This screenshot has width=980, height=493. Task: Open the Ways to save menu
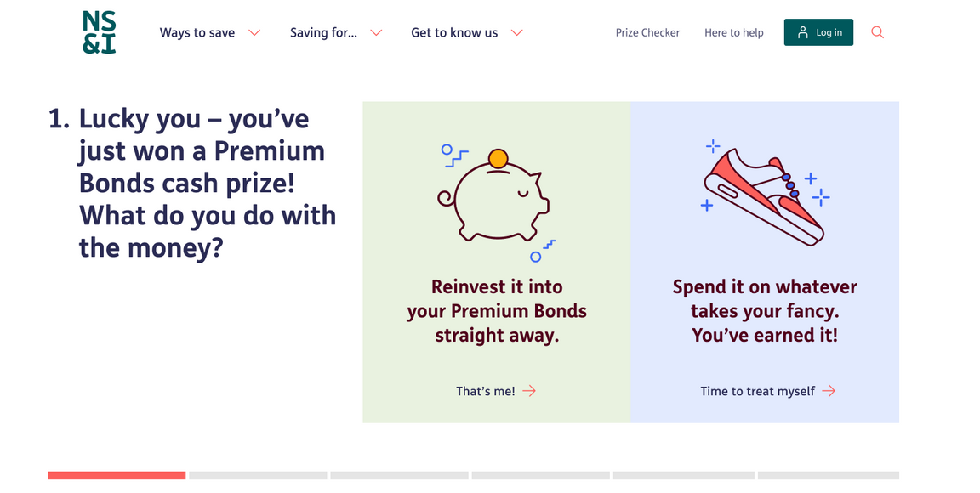pos(197,32)
